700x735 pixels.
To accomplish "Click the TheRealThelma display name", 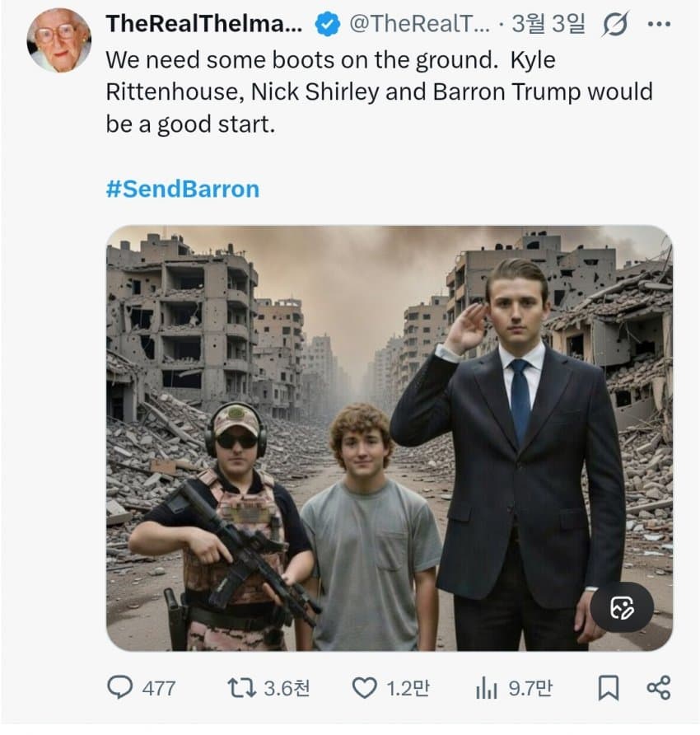I will [203, 25].
